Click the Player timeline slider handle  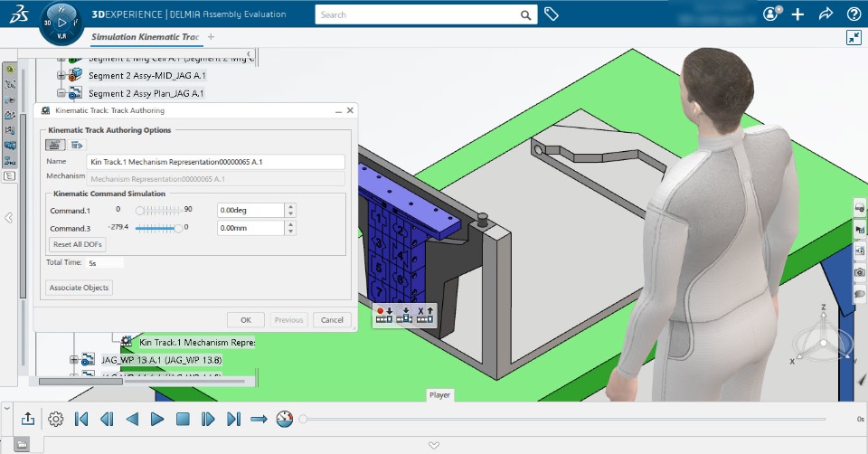click(x=303, y=419)
